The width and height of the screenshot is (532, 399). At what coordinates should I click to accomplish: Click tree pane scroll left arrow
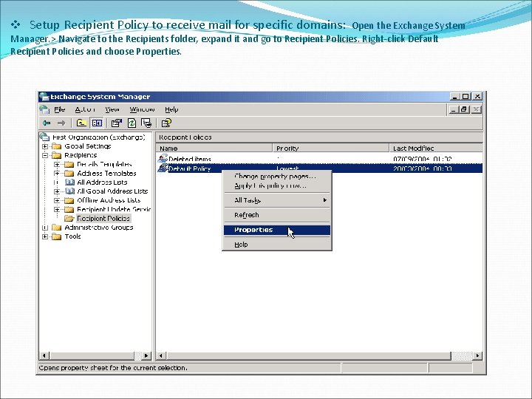pos(44,355)
